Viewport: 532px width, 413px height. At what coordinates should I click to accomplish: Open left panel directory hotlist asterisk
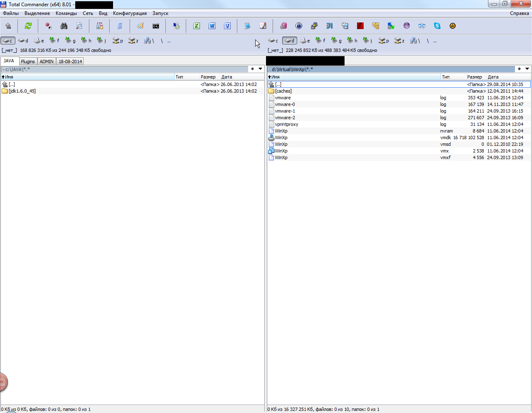(x=252, y=69)
